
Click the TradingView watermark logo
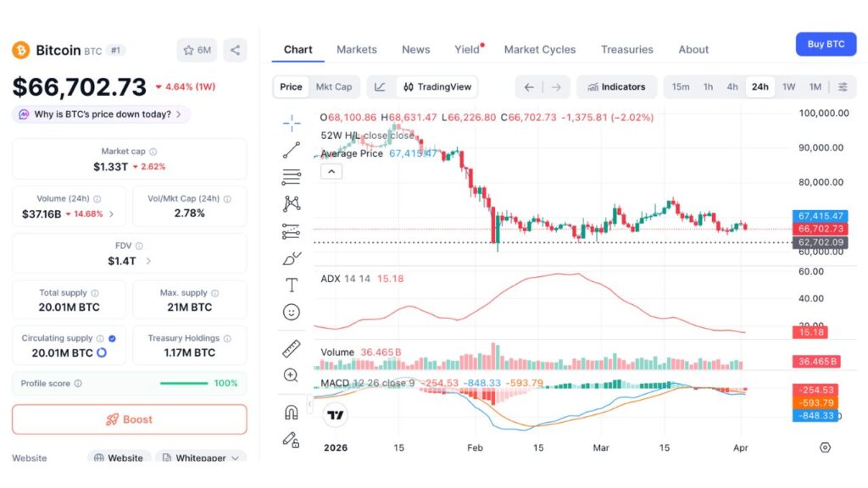coord(337,416)
